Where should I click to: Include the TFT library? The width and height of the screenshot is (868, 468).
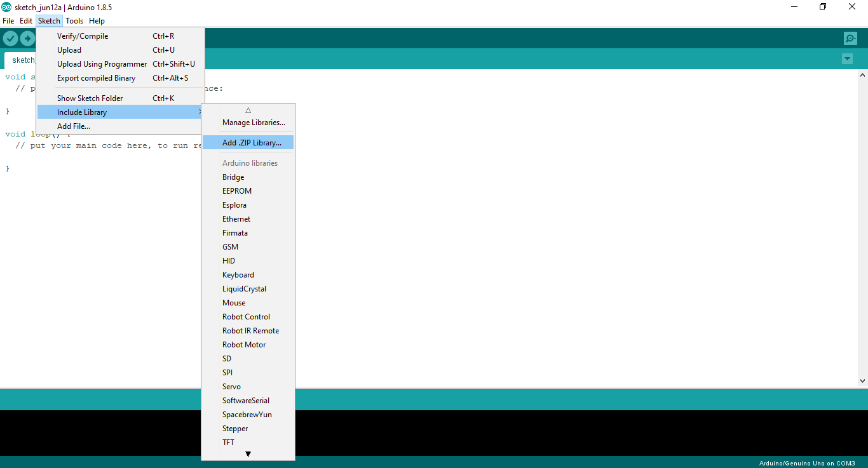pos(248,443)
